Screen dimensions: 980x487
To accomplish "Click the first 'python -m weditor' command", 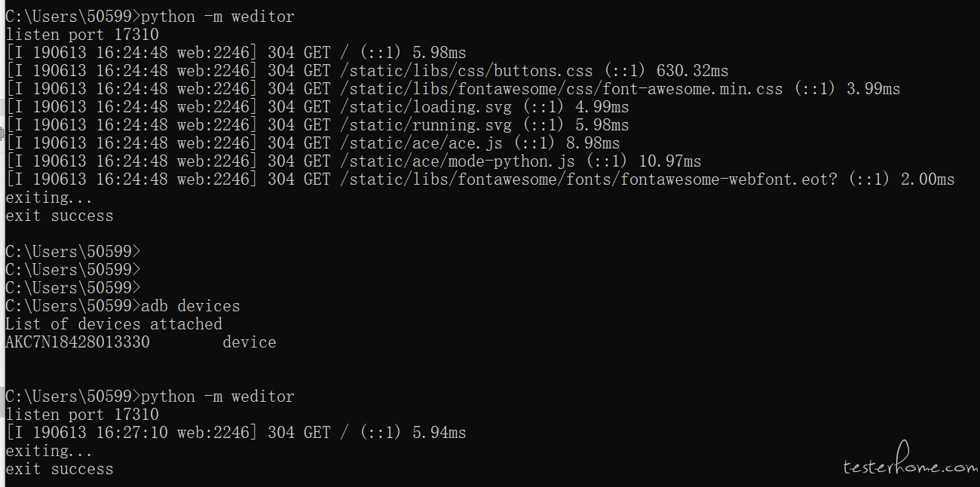I will tap(218, 16).
